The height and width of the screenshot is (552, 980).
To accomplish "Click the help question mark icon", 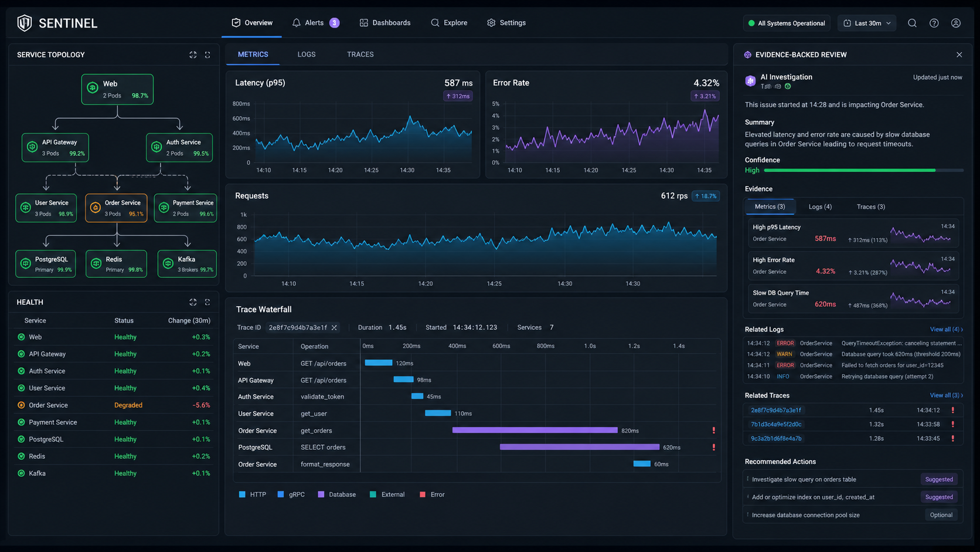I will pyautogui.click(x=934, y=23).
